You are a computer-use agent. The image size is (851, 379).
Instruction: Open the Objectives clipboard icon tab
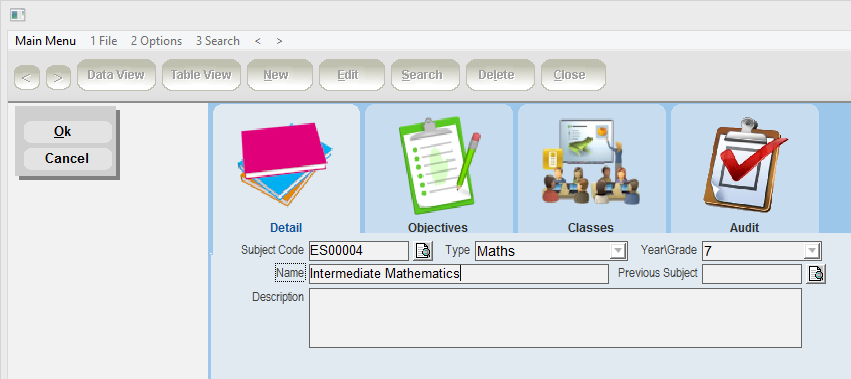(x=439, y=169)
